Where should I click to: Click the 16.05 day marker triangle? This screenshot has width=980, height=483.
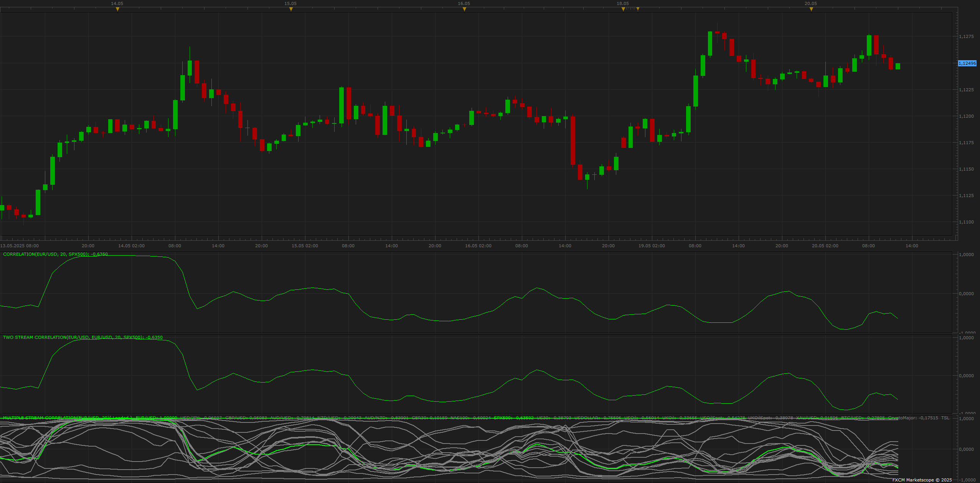pos(464,9)
